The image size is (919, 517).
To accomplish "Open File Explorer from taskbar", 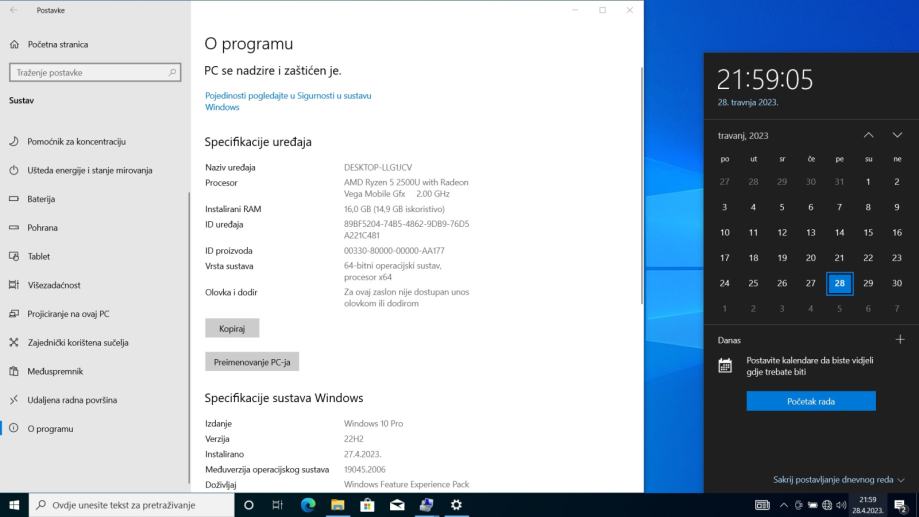I will (x=338, y=505).
